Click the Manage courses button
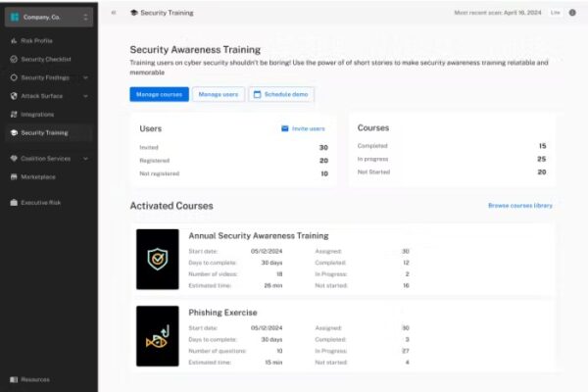Screen dimensions: 588x392 pyautogui.click(x=159, y=94)
